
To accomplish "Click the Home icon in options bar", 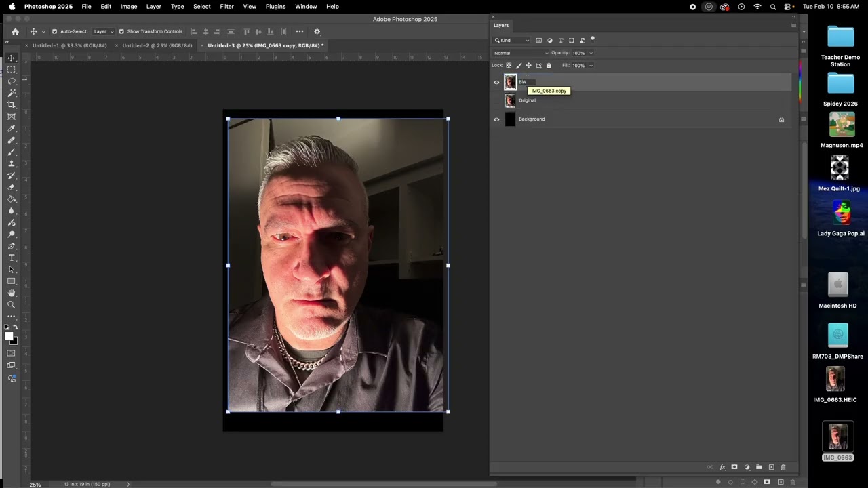I will tap(15, 31).
